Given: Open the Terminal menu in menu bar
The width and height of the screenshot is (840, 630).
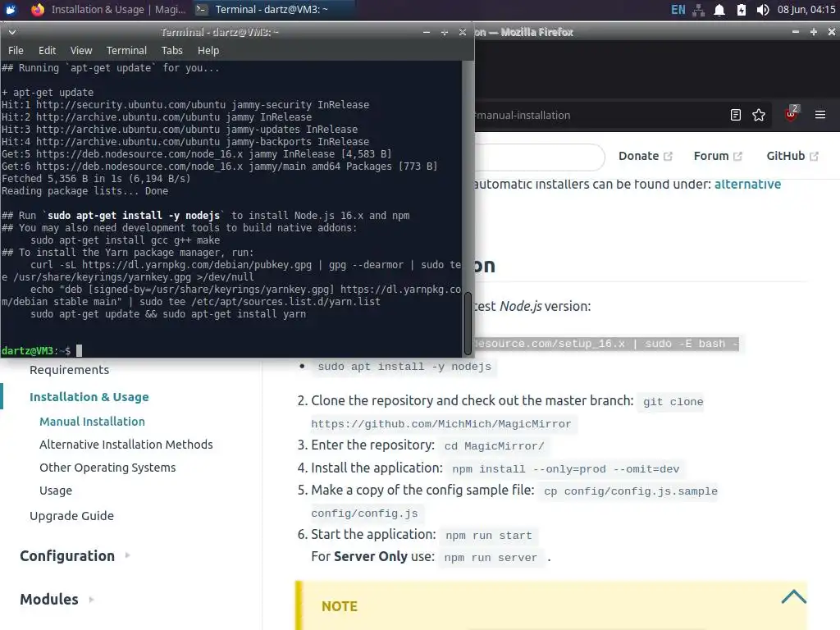Looking at the screenshot, I should [x=126, y=50].
